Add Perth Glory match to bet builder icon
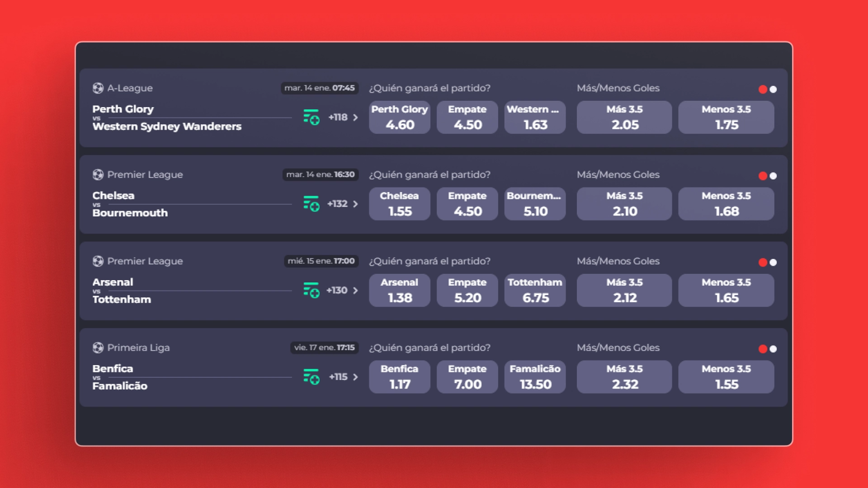The width and height of the screenshot is (868, 488). click(x=311, y=117)
